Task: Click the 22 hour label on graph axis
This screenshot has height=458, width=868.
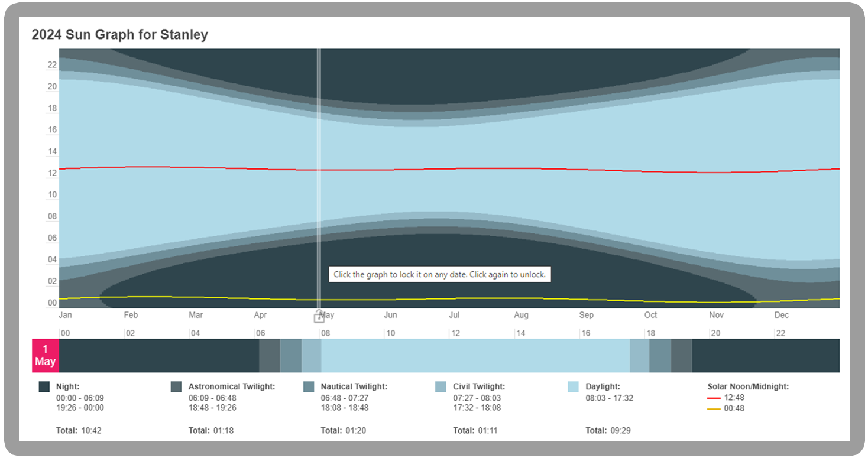Action: pos(52,65)
